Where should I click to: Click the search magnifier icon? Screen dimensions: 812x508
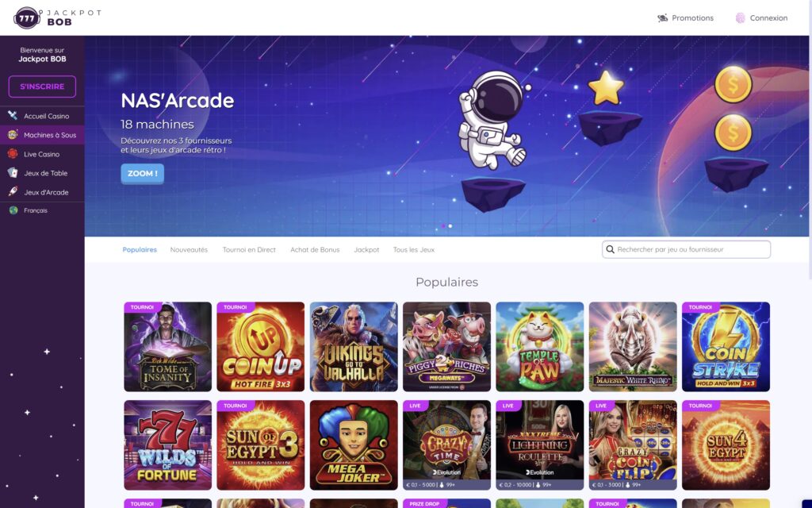point(610,249)
